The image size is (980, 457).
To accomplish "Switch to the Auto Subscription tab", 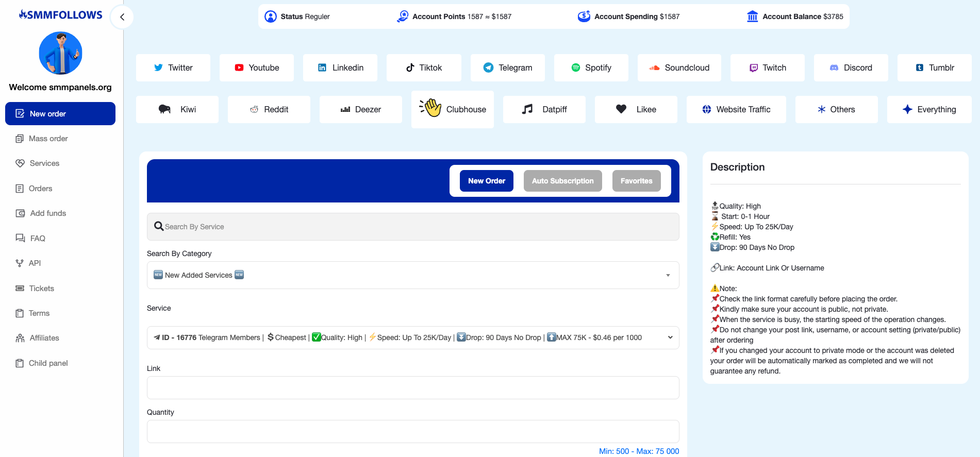I will click(562, 181).
